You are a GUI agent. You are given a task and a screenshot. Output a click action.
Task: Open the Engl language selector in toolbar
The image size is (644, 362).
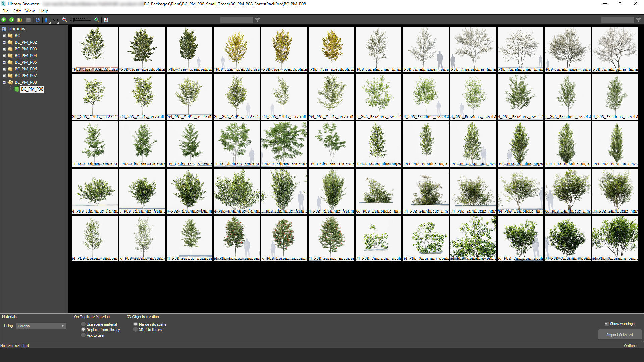(55, 20)
